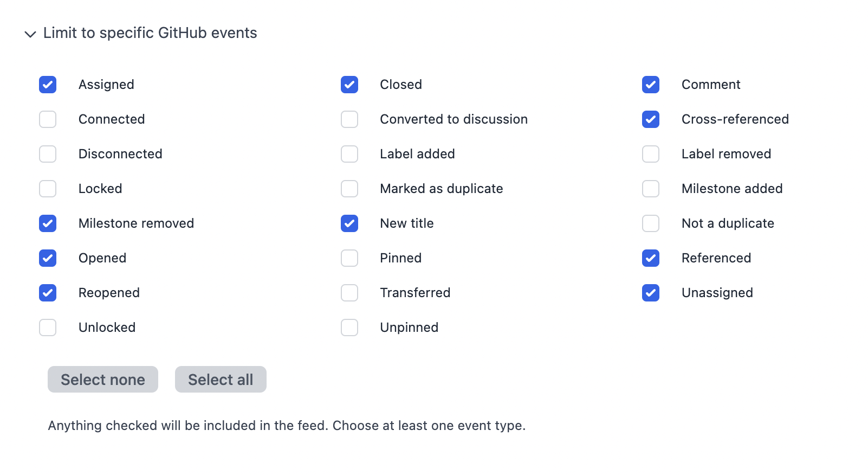Check the Locked event box
This screenshot has height=475, width=868.
48,189
